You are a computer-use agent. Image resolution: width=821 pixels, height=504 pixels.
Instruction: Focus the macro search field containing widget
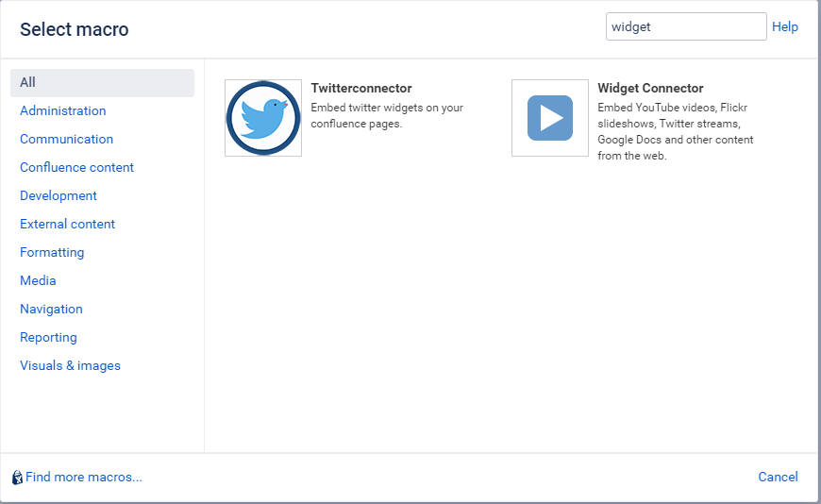pos(686,26)
